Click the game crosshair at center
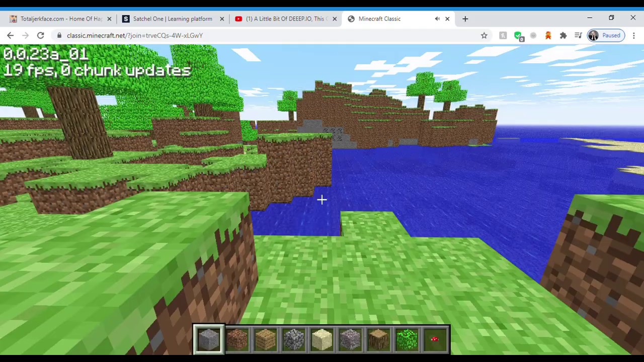This screenshot has height=362, width=644. [322, 200]
